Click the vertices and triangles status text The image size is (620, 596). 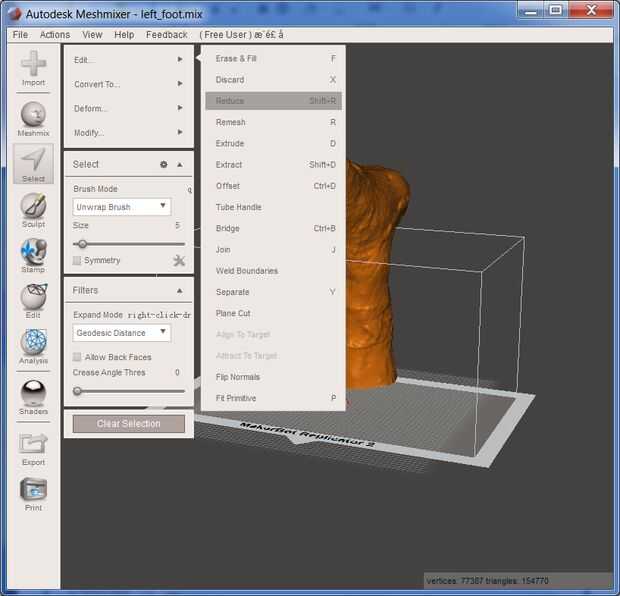point(487,581)
